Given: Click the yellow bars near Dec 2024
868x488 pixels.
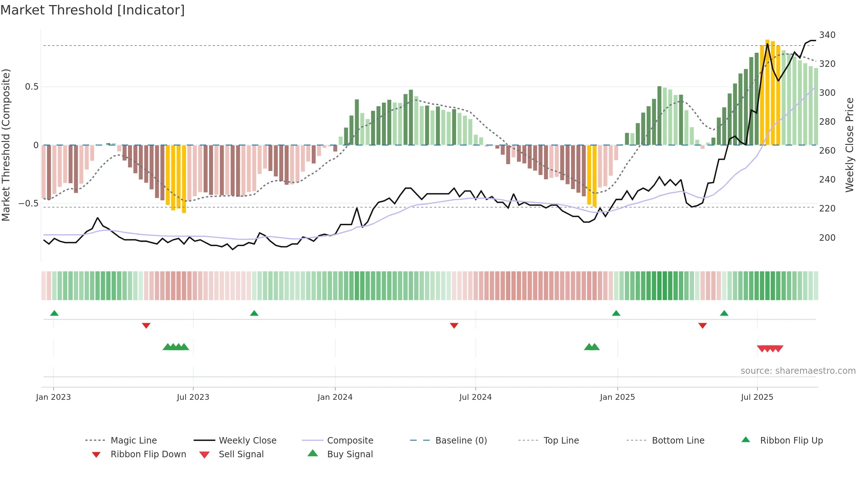Looking at the screenshot, I should point(592,175).
